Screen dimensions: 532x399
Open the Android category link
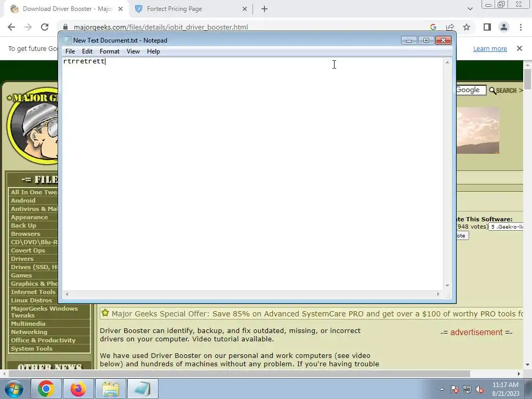click(23, 201)
